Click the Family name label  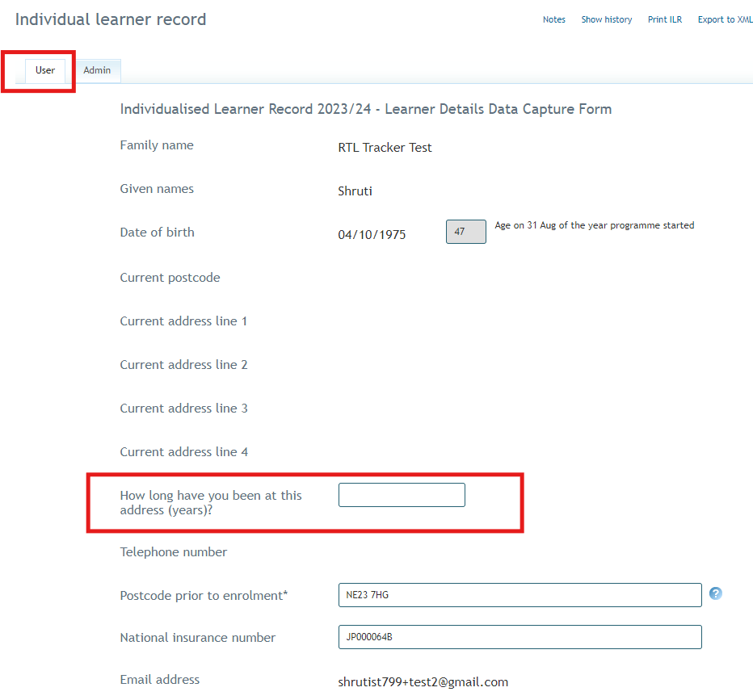[x=157, y=145]
